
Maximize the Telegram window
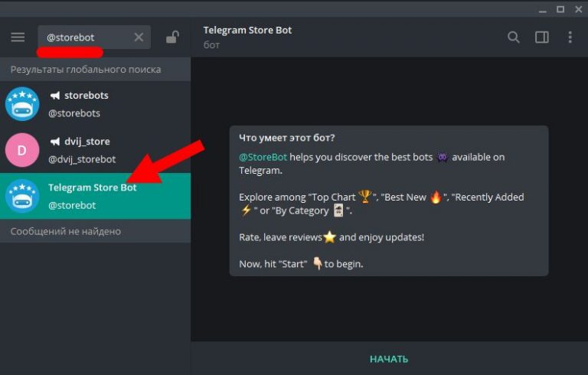tap(560, 9)
